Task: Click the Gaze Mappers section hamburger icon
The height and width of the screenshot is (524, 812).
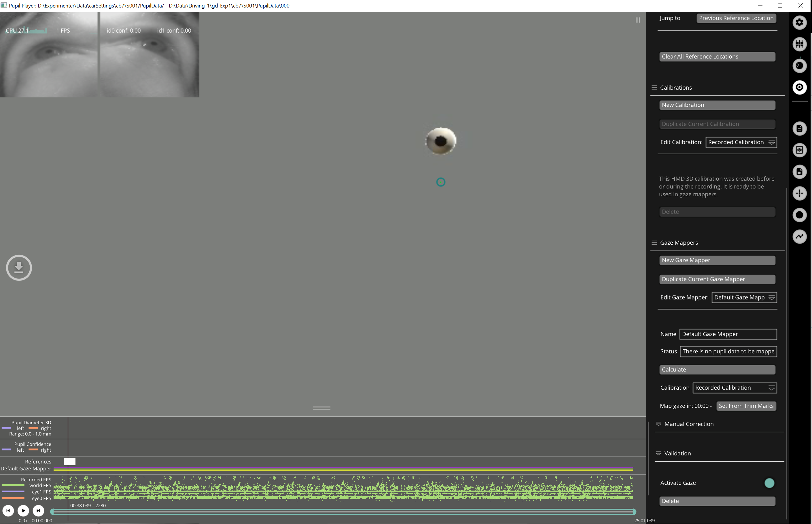Action: pyautogui.click(x=654, y=243)
